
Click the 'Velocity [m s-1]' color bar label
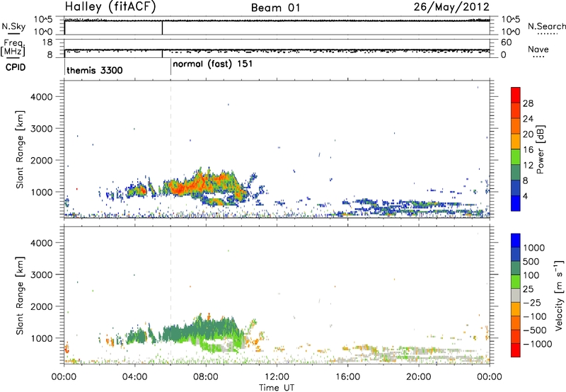coord(559,295)
